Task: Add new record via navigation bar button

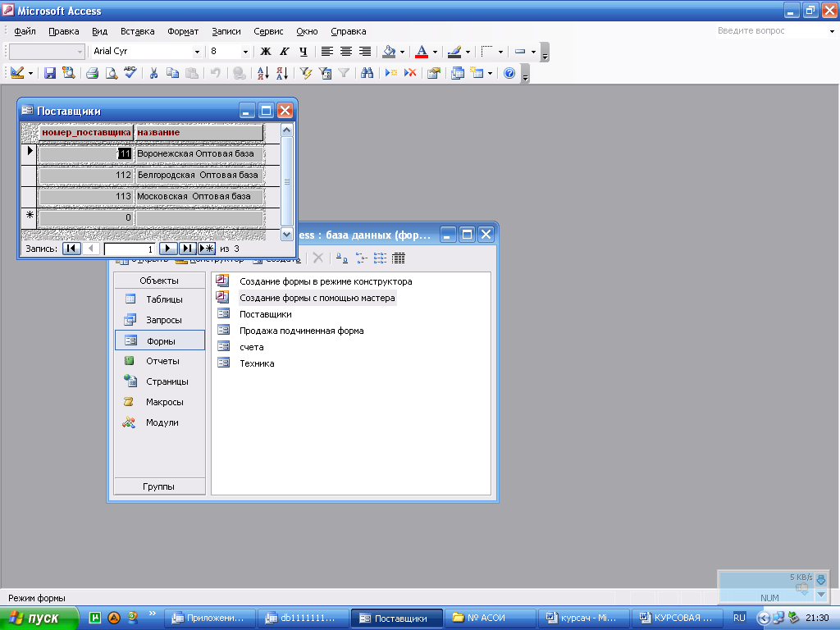Action: 207,249
